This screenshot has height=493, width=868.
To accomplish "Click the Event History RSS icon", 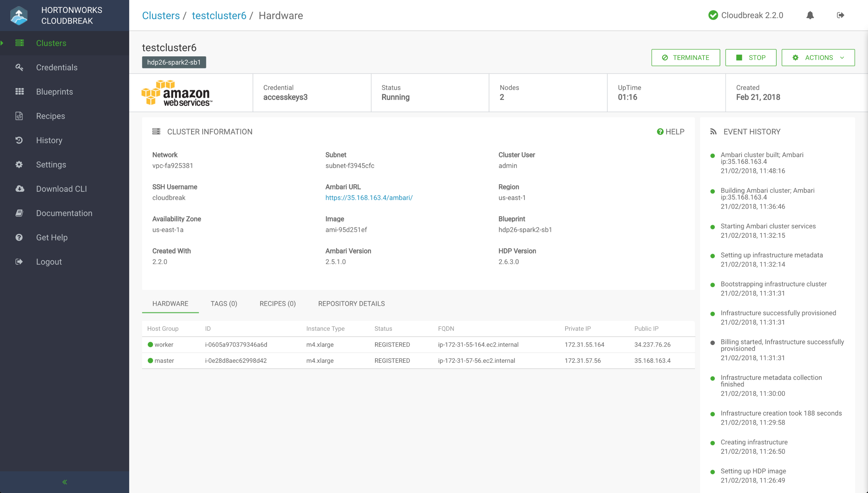I will (713, 132).
